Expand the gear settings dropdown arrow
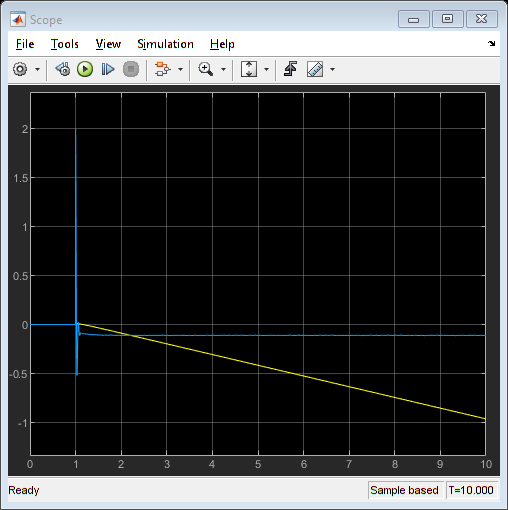The width and height of the screenshot is (508, 510). coord(37,69)
